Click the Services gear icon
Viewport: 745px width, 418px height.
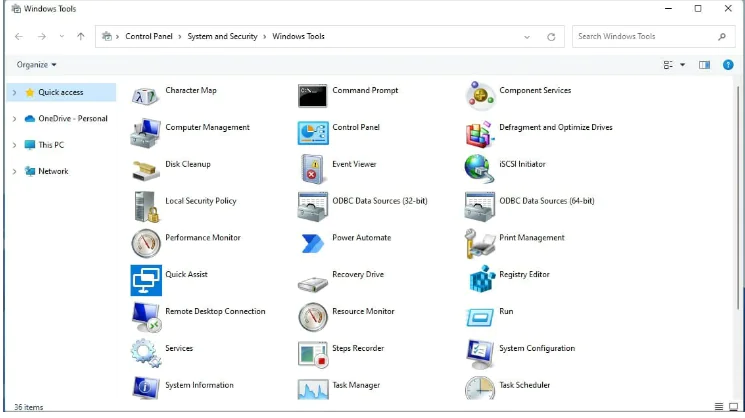(x=146, y=353)
